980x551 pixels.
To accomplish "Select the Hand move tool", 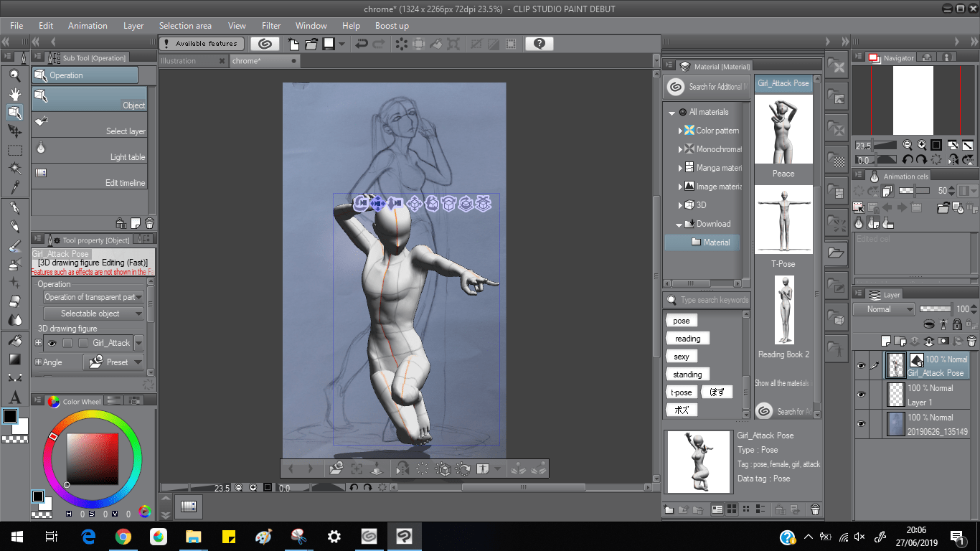I will tap(14, 94).
